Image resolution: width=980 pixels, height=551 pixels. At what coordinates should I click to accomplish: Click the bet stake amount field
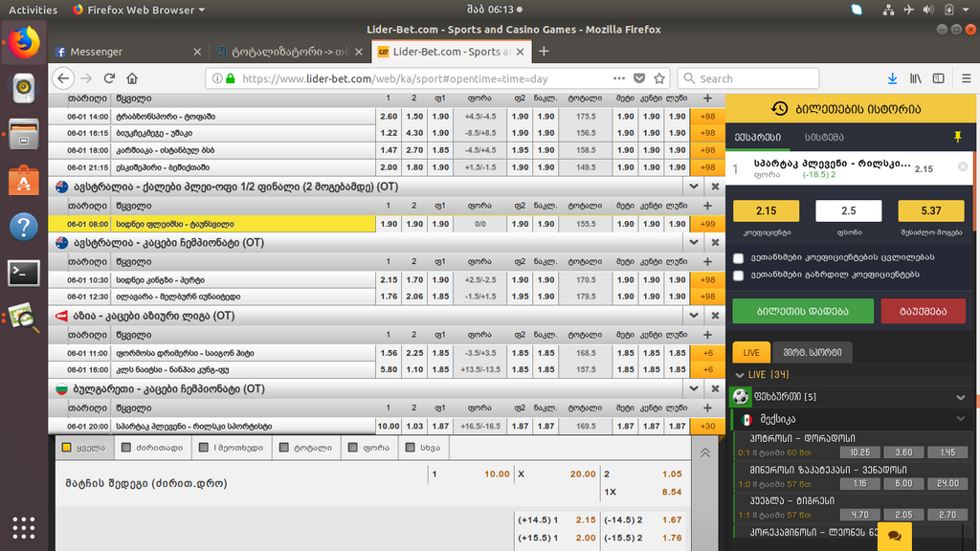(x=848, y=211)
